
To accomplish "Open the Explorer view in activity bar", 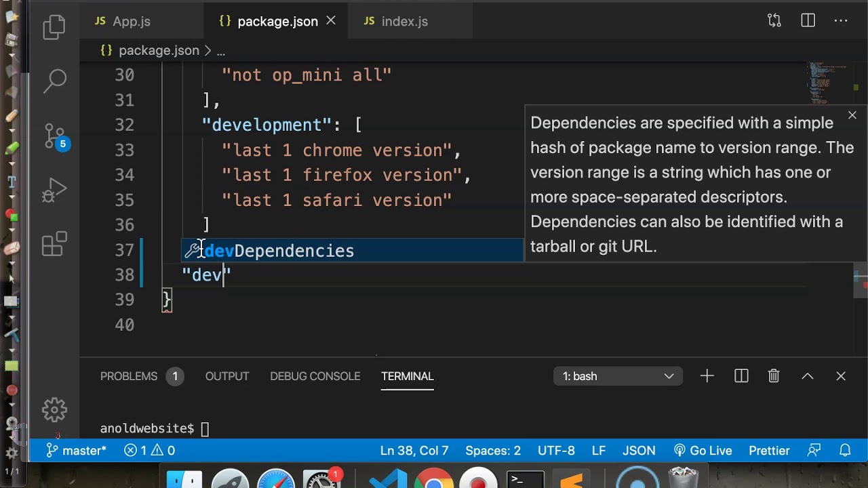I will click(x=54, y=27).
